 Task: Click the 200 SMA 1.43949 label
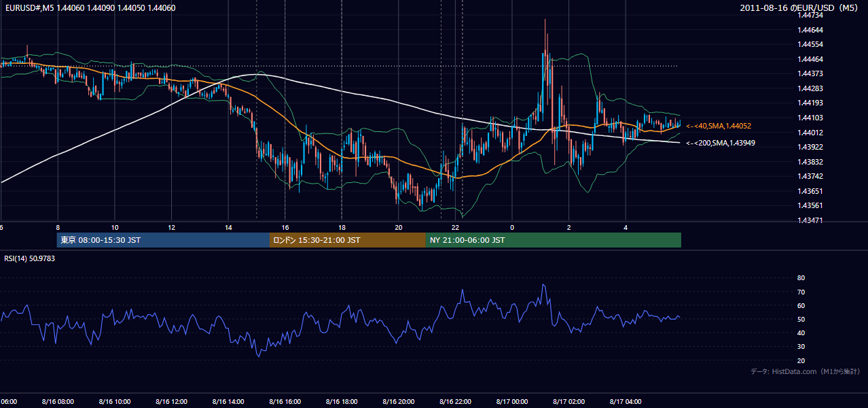click(721, 143)
